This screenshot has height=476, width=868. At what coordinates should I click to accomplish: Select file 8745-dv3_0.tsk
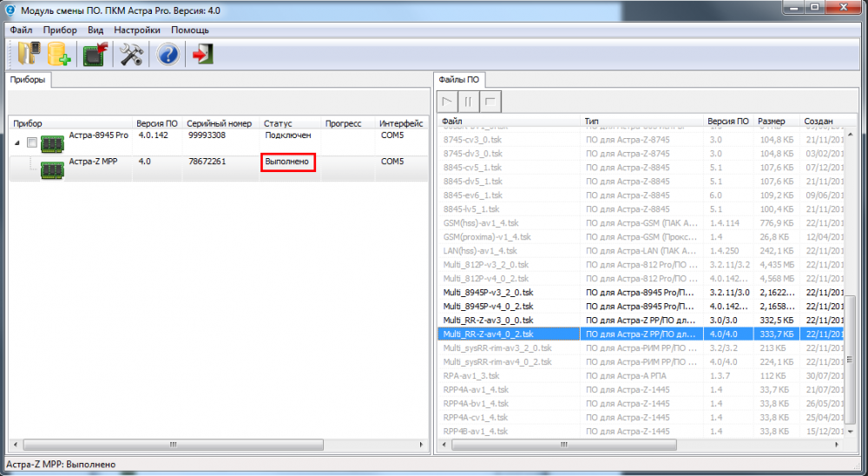[x=641, y=154]
